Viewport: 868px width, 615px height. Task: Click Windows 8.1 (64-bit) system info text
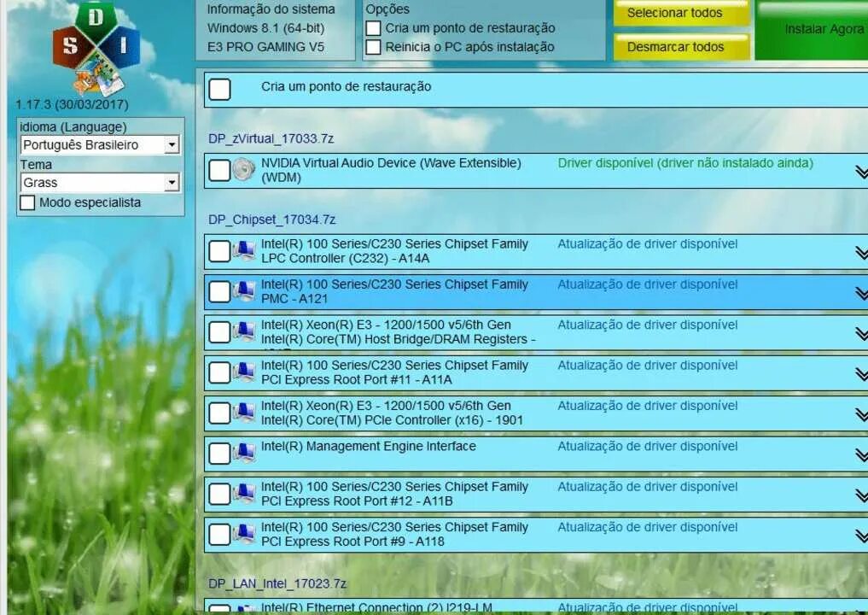pyautogui.click(x=265, y=28)
